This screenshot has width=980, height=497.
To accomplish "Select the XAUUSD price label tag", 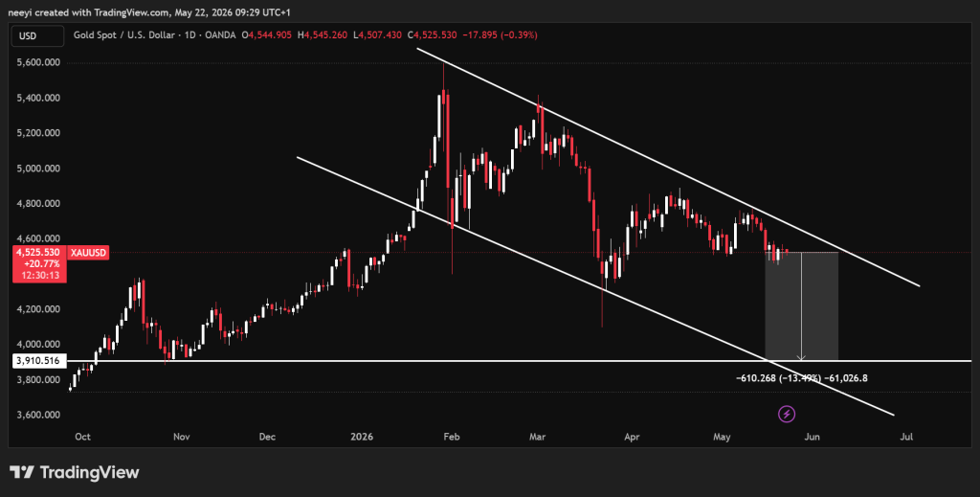I will (x=88, y=253).
